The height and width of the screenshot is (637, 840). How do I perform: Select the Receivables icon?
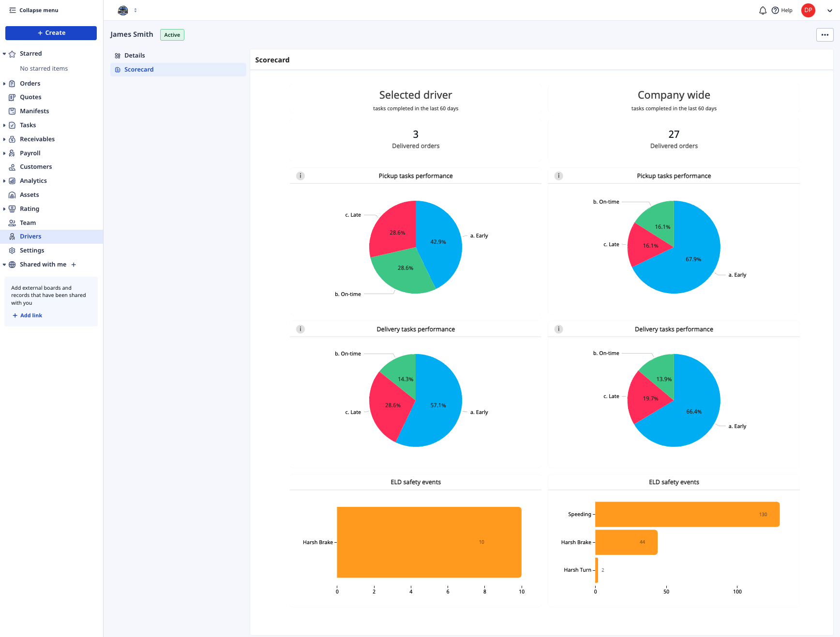tap(12, 139)
